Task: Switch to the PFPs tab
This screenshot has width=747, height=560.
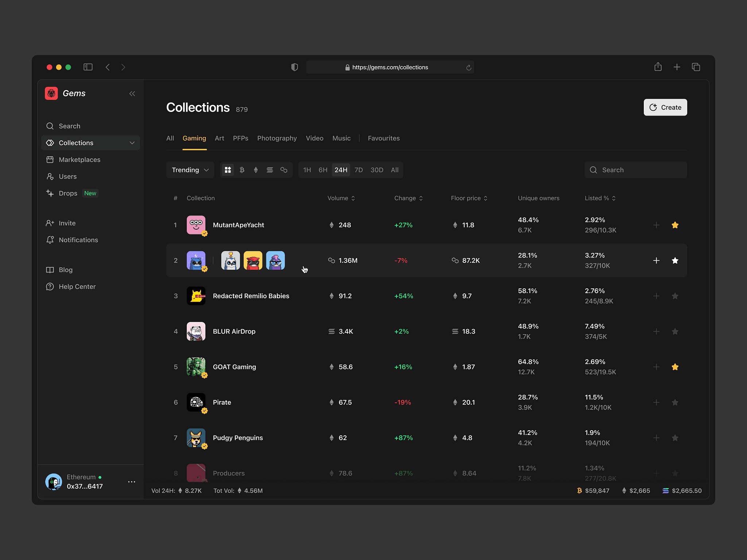Action: tap(240, 138)
